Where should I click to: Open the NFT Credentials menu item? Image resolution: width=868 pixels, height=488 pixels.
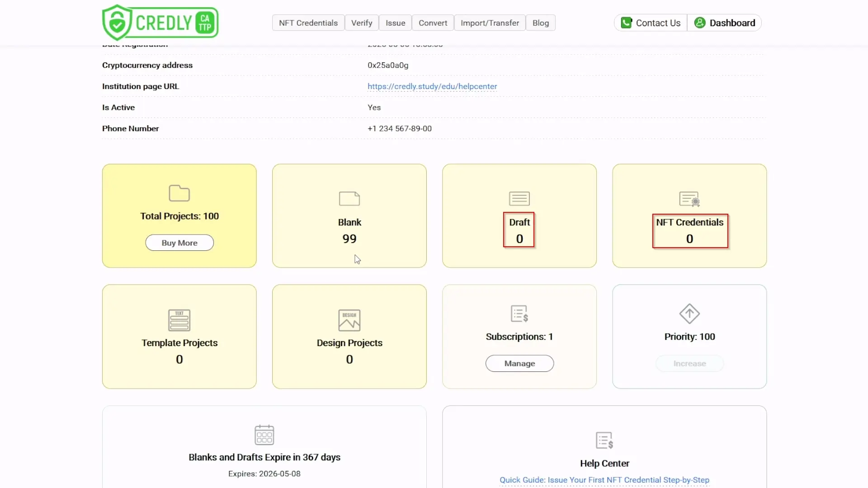308,23
